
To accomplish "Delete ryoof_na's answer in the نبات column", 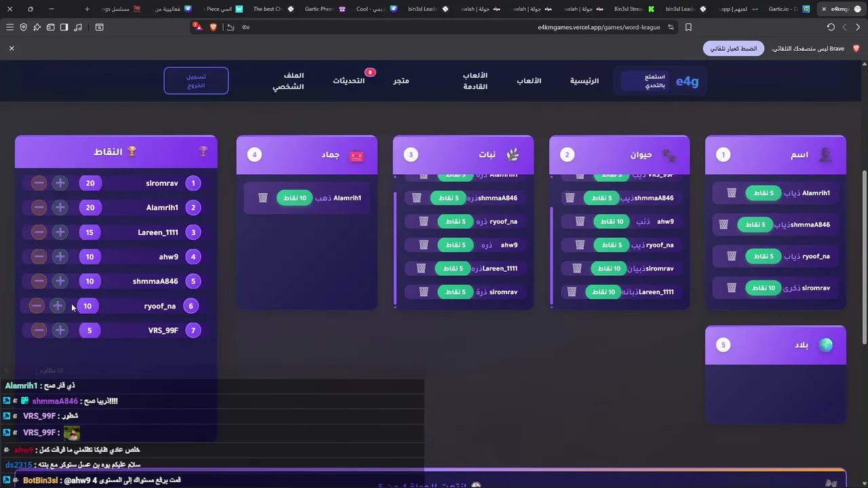I will (x=424, y=222).
